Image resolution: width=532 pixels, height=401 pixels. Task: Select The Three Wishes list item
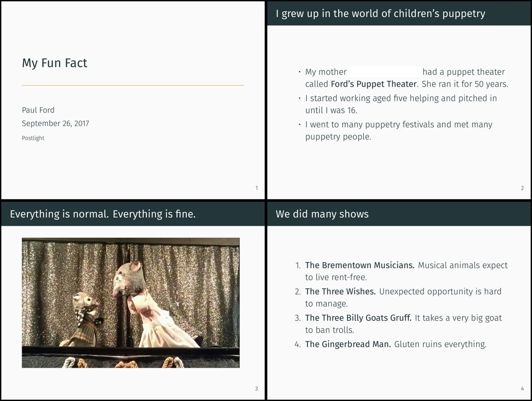340,291
